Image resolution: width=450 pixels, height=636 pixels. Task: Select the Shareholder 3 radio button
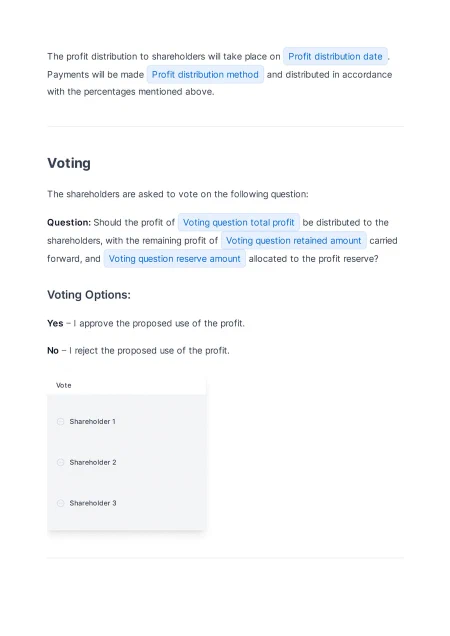[60, 503]
